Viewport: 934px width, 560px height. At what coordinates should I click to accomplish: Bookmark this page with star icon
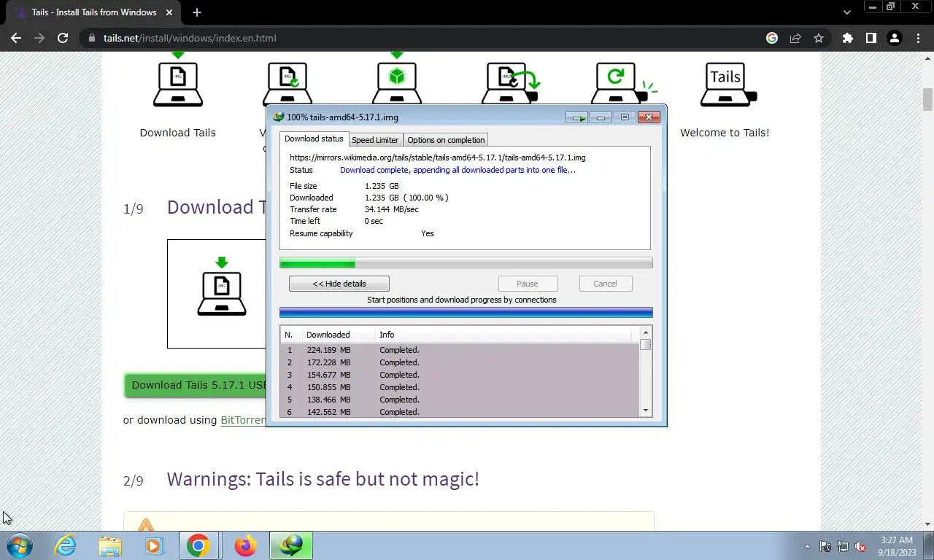click(x=819, y=38)
